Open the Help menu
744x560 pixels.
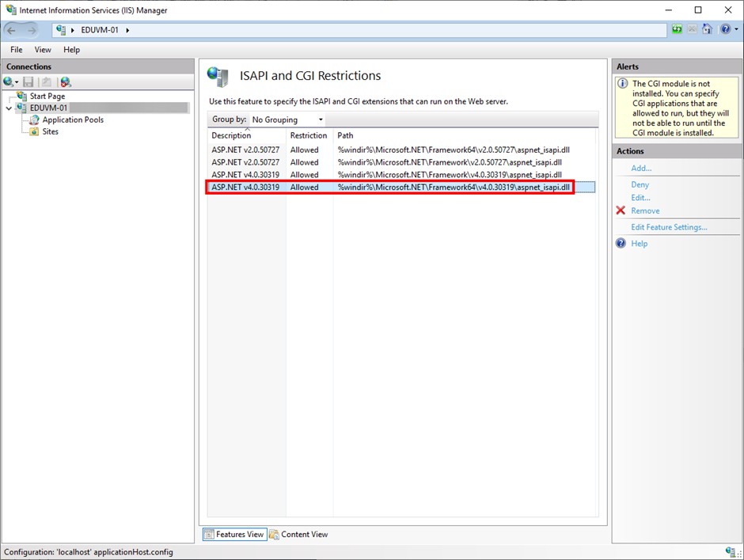[x=72, y=50]
